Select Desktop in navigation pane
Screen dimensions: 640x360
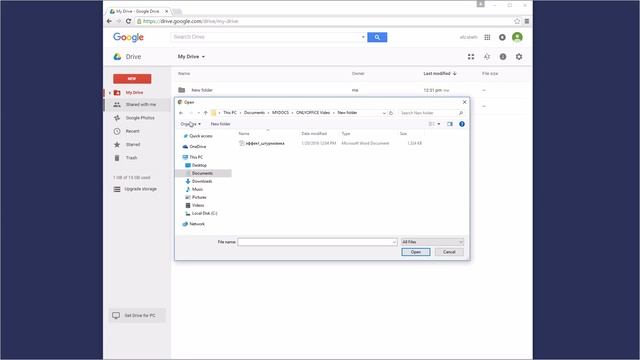click(x=199, y=165)
